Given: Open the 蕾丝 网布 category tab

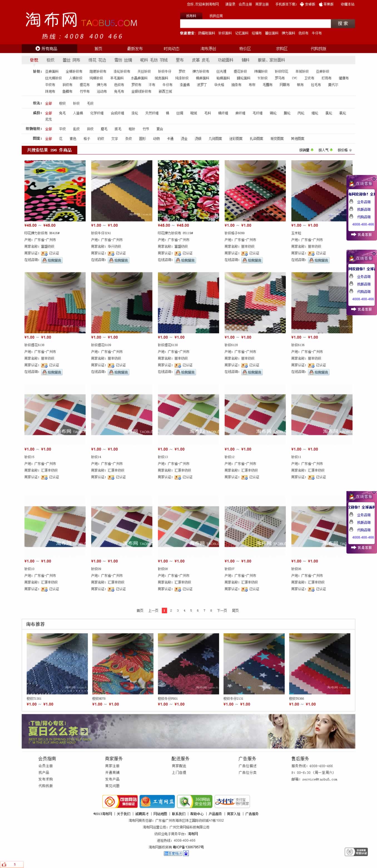Looking at the screenshot, I should [x=71, y=60].
